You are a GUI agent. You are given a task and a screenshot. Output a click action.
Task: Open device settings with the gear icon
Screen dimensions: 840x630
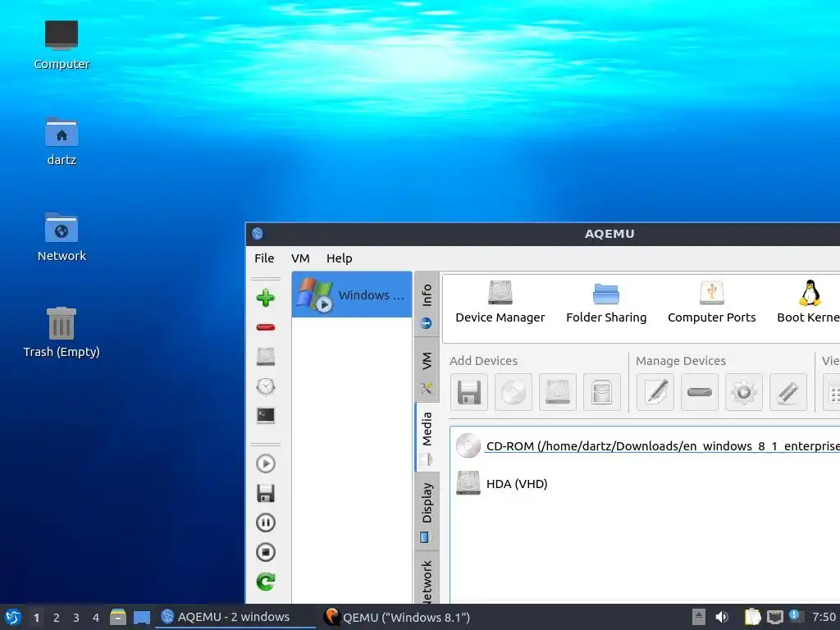(x=744, y=392)
